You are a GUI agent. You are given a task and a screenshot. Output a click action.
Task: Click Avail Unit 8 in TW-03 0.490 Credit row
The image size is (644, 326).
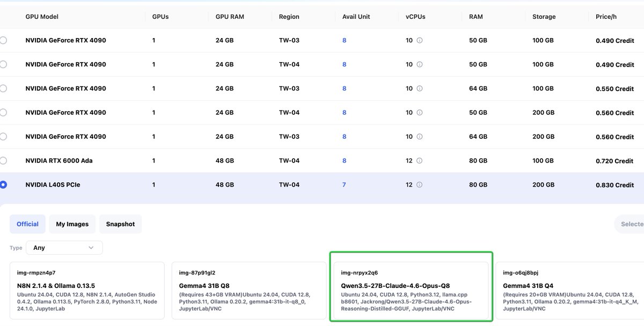(x=345, y=40)
